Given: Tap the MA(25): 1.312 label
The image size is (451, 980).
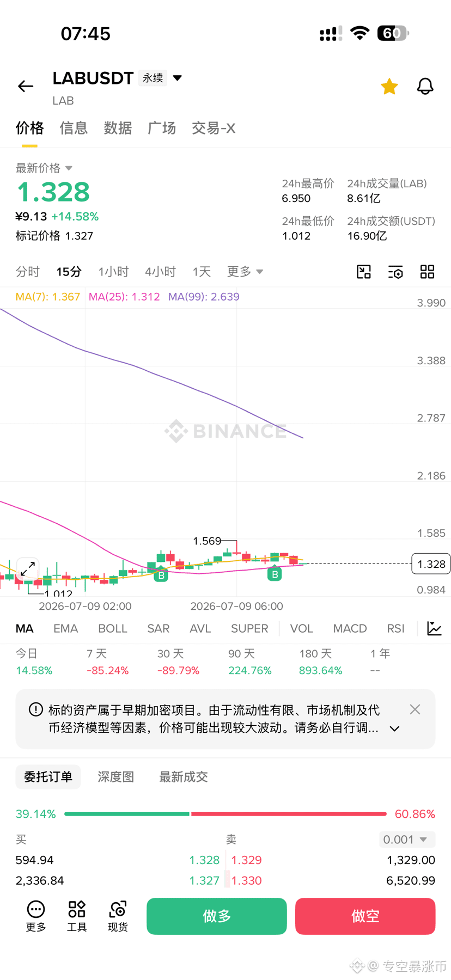Looking at the screenshot, I should click(124, 297).
